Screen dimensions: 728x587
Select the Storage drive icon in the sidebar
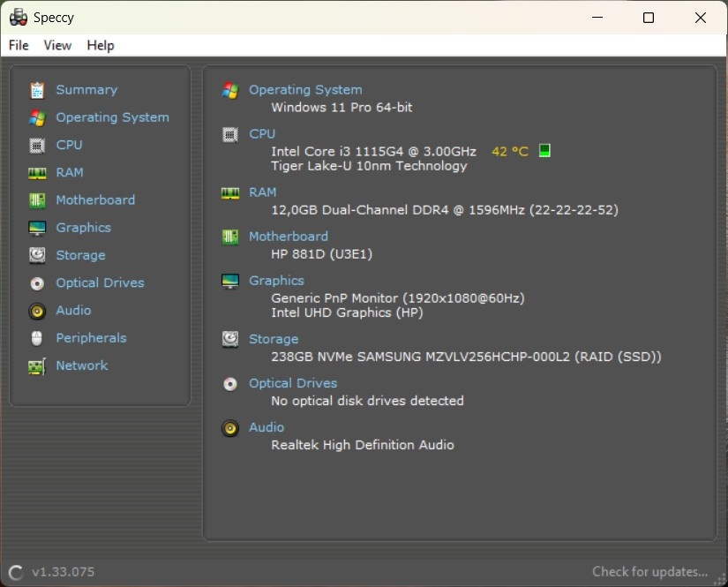coord(36,255)
